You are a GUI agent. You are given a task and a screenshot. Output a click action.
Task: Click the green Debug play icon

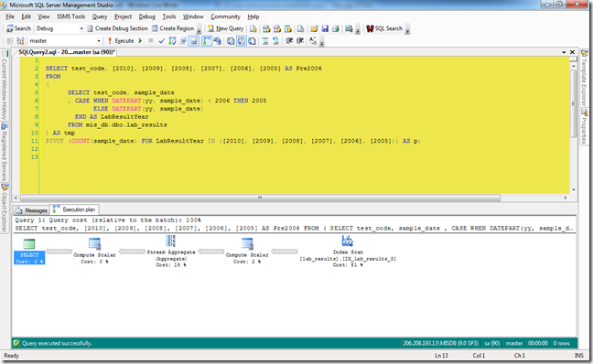140,41
